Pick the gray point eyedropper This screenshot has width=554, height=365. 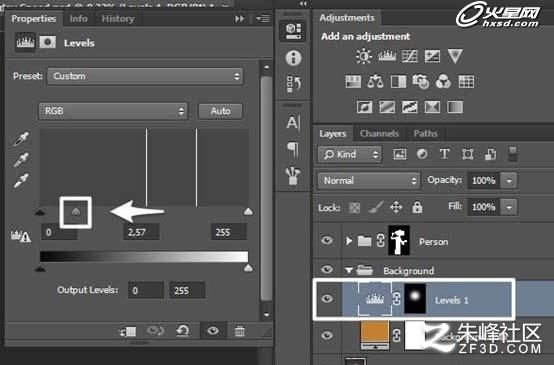21,160
